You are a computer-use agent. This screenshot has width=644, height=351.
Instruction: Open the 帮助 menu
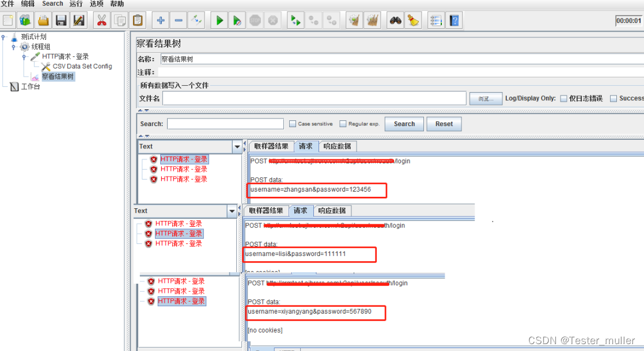(117, 3)
